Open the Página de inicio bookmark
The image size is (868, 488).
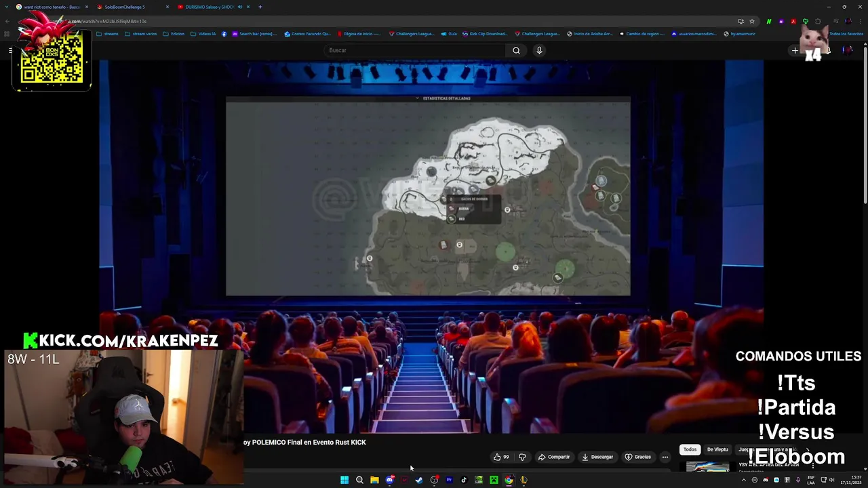point(358,33)
